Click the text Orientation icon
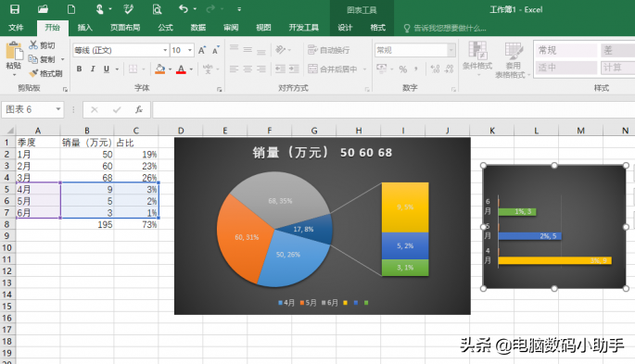 click(x=280, y=49)
